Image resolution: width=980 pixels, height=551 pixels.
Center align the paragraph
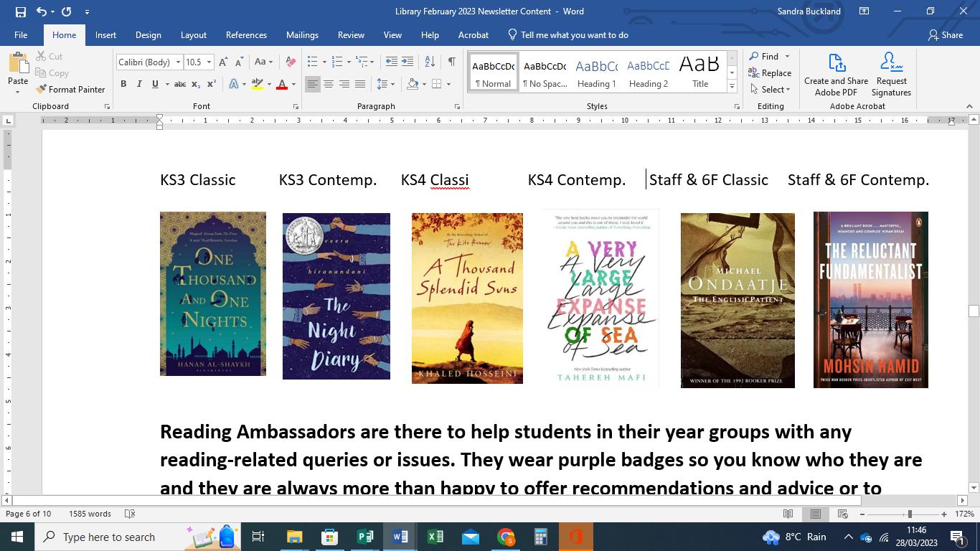[329, 84]
